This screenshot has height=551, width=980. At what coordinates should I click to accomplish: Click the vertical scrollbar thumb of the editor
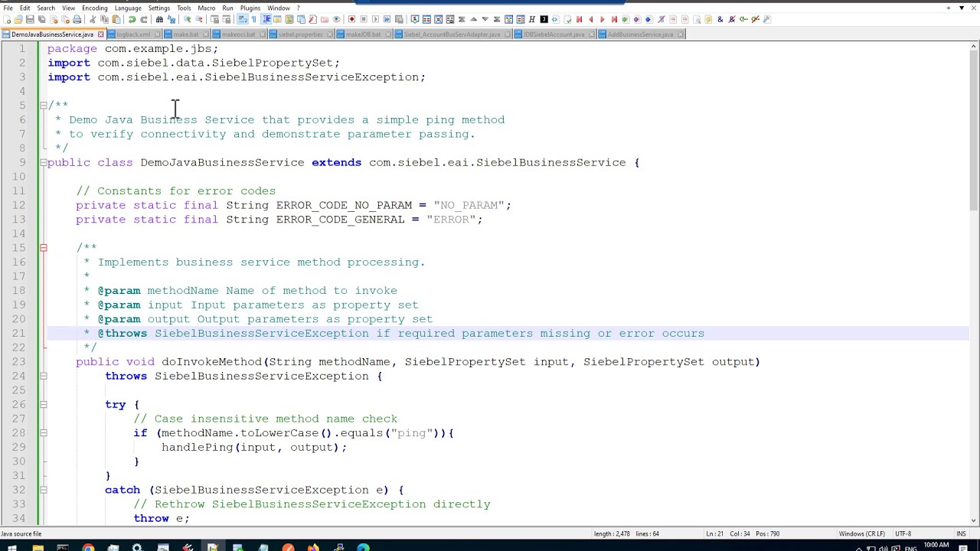pyautogui.click(x=974, y=132)
